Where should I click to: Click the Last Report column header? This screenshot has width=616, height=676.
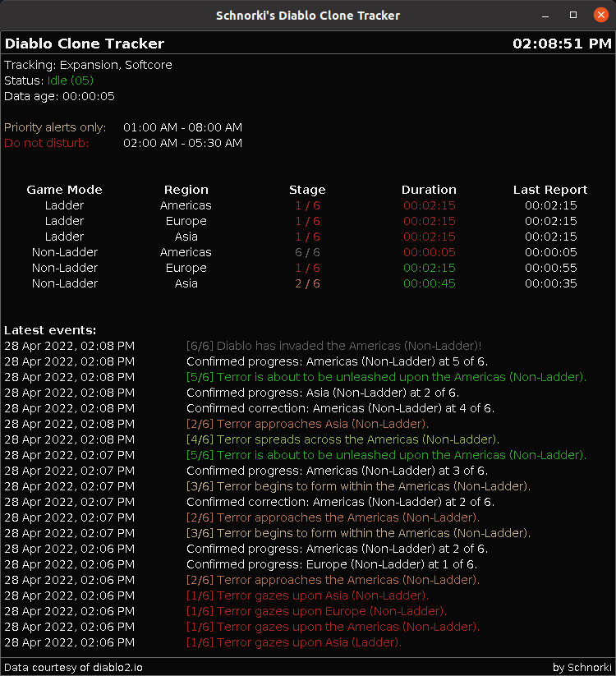click(550, 190)
